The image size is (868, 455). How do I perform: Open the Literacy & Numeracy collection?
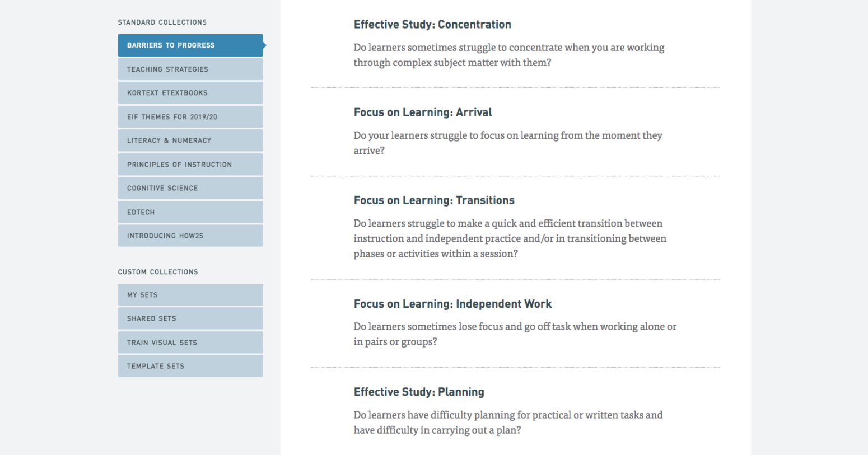point(190,140)
